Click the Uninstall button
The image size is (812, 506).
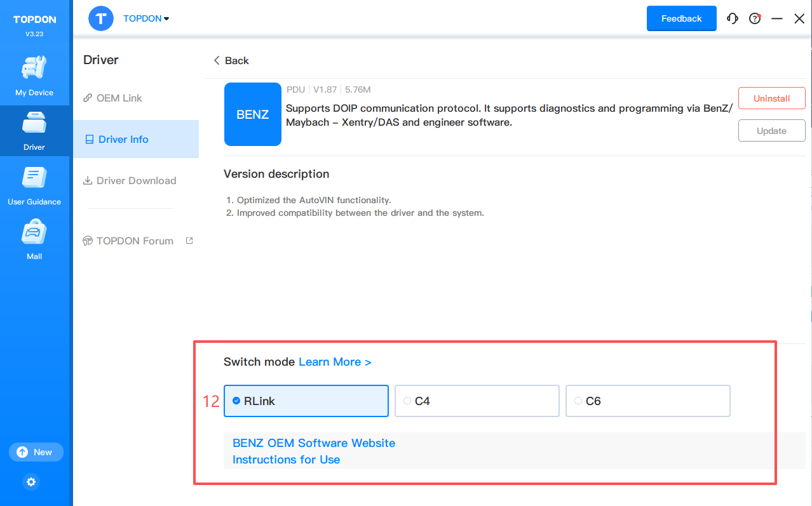(771, 98)
